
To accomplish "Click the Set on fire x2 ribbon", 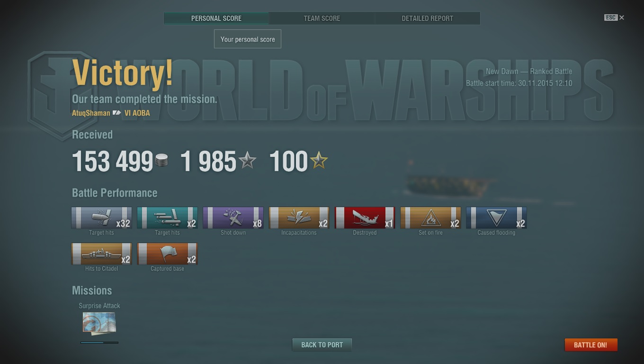I will [x=430, y=218].
